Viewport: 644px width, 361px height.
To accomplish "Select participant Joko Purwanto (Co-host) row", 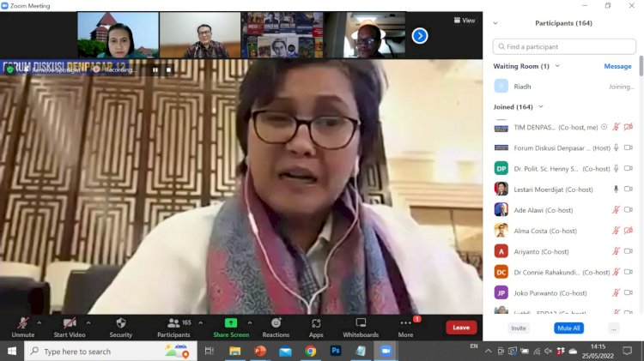I will click(564, 292).
